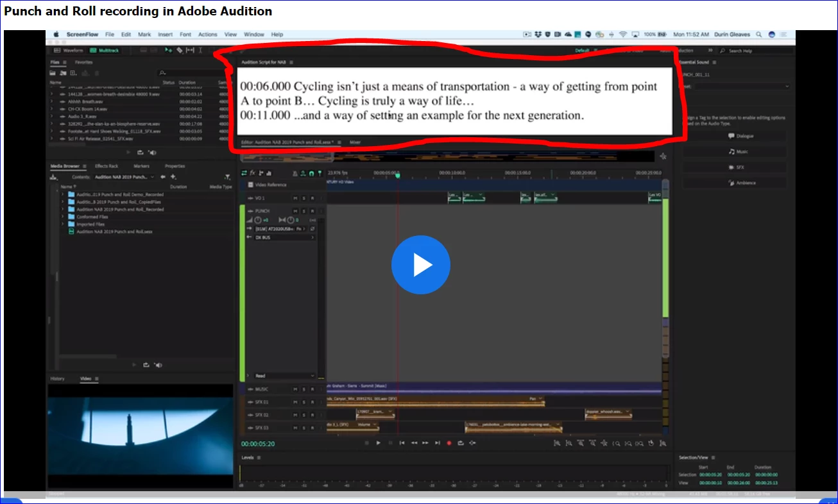This screenshot has height=504, width=838.
Task: Select Sci Fi Air Release SFX file
Action: (x=100, y=139)
